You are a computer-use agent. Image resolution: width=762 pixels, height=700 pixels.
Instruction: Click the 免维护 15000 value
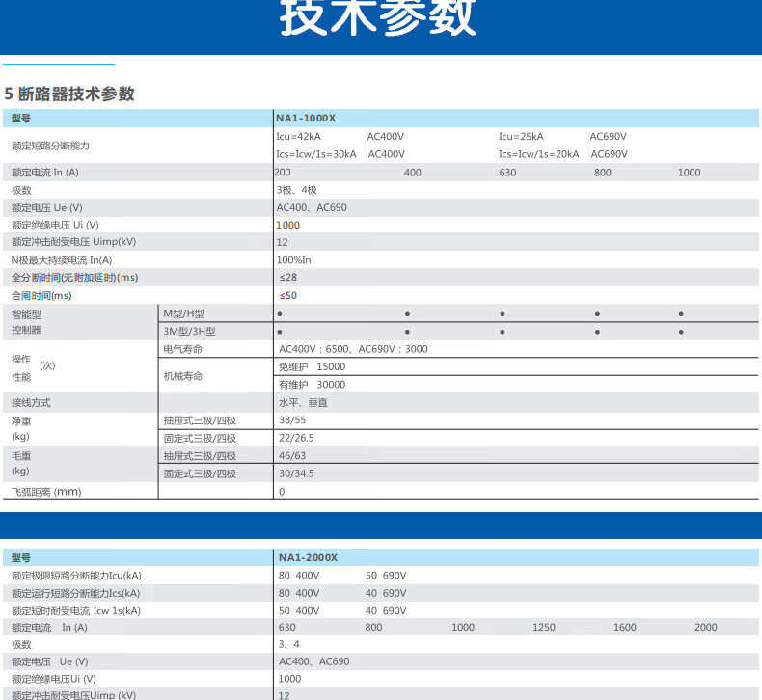(312, 367)
